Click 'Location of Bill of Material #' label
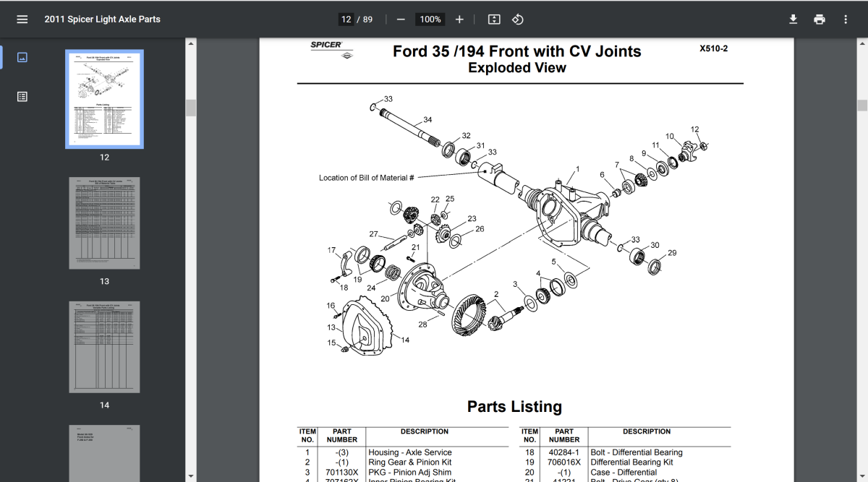Viewport: 868px width, 482px height. [x=366, y=178]
